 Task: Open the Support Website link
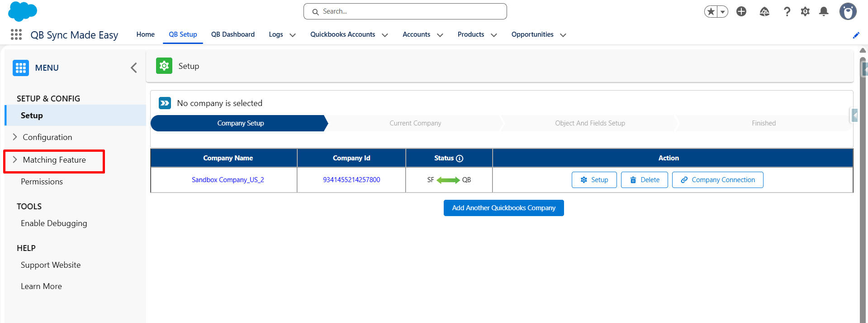pos(51,265)
